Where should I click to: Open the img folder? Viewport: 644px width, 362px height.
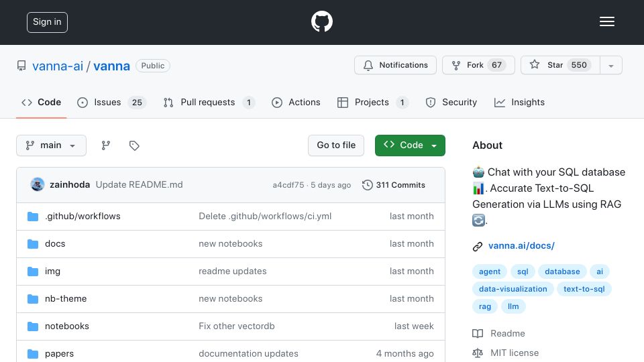(52, 271)
